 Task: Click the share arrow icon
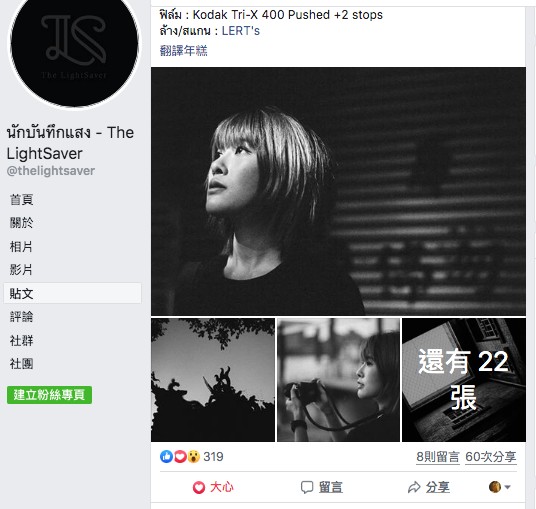[x=414, y=487]
